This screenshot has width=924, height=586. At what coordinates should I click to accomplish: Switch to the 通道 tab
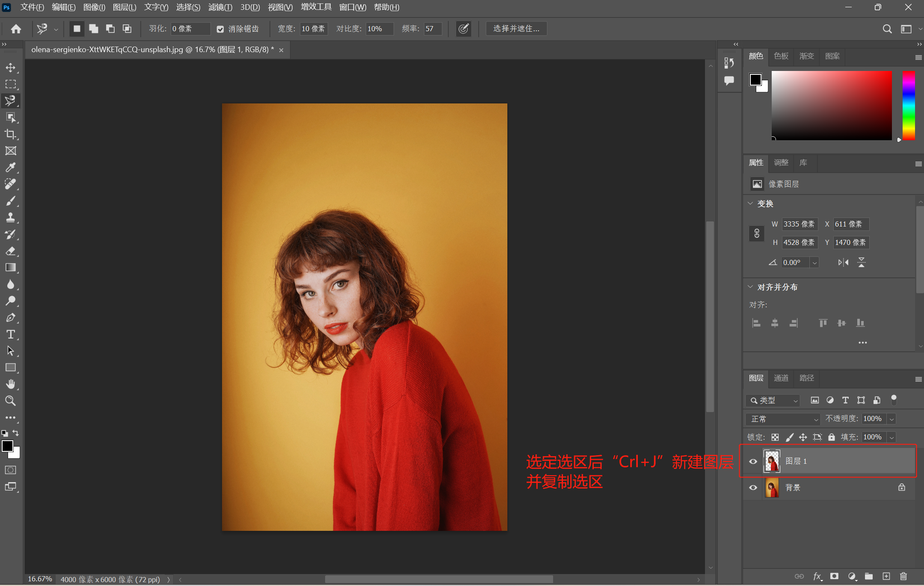click(x=781, y=378)
